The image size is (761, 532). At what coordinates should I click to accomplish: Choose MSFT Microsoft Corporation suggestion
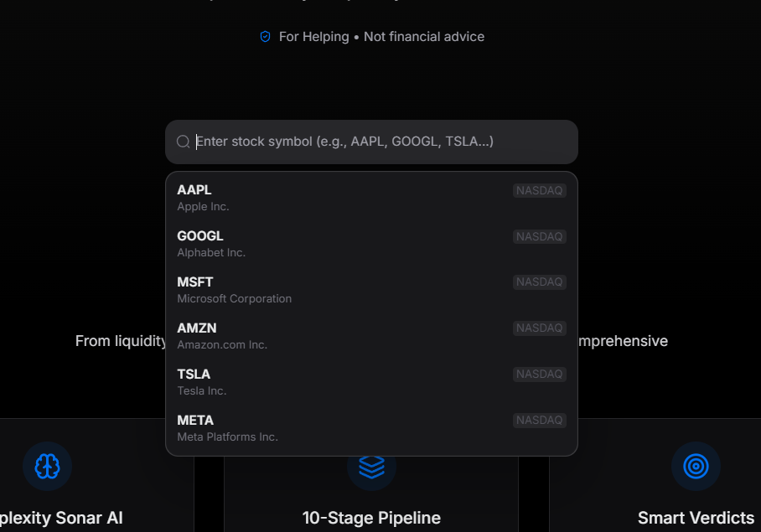click(x=371, y=290)
